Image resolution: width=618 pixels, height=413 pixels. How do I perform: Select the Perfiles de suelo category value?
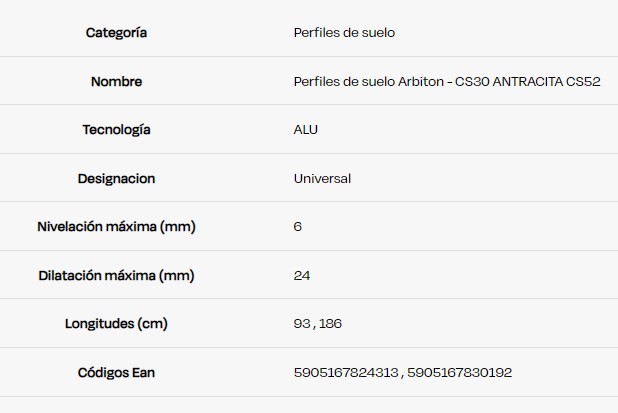pos(344,33)
